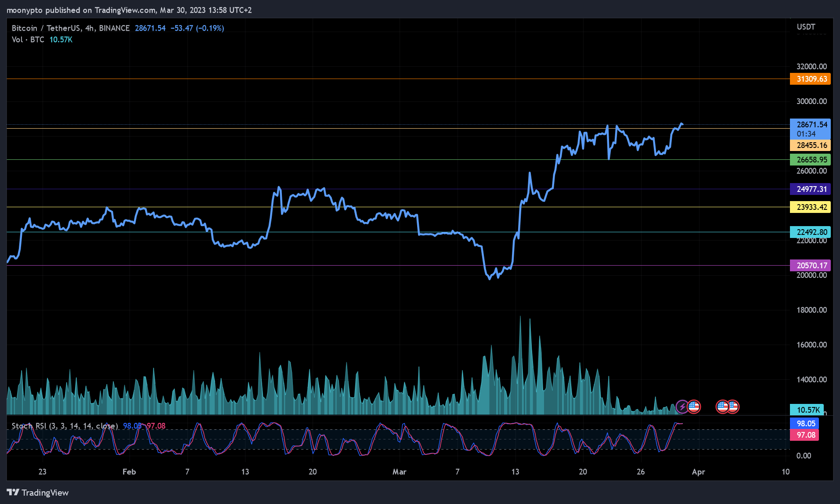Click the Mar label on time axis

pos(399,472)
